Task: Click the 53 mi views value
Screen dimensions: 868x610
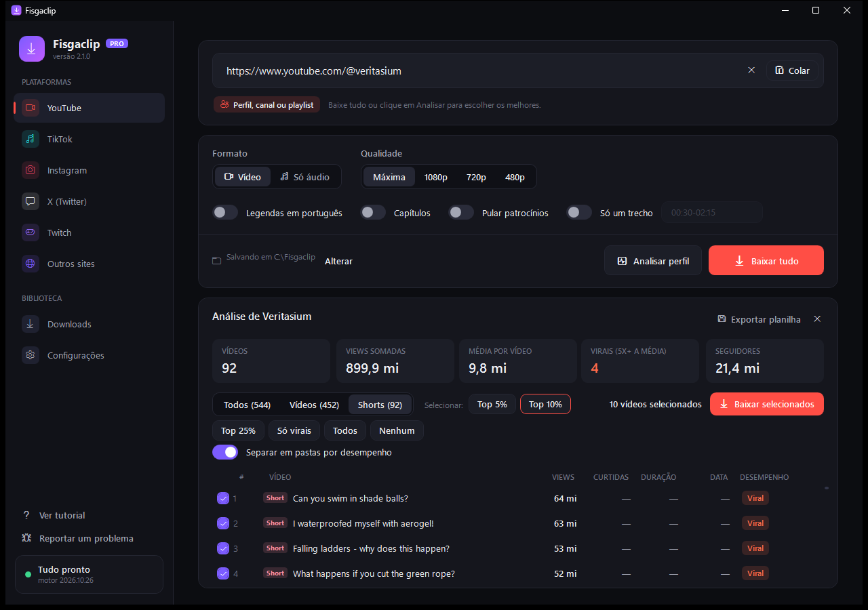Action: tap(566, 548)
